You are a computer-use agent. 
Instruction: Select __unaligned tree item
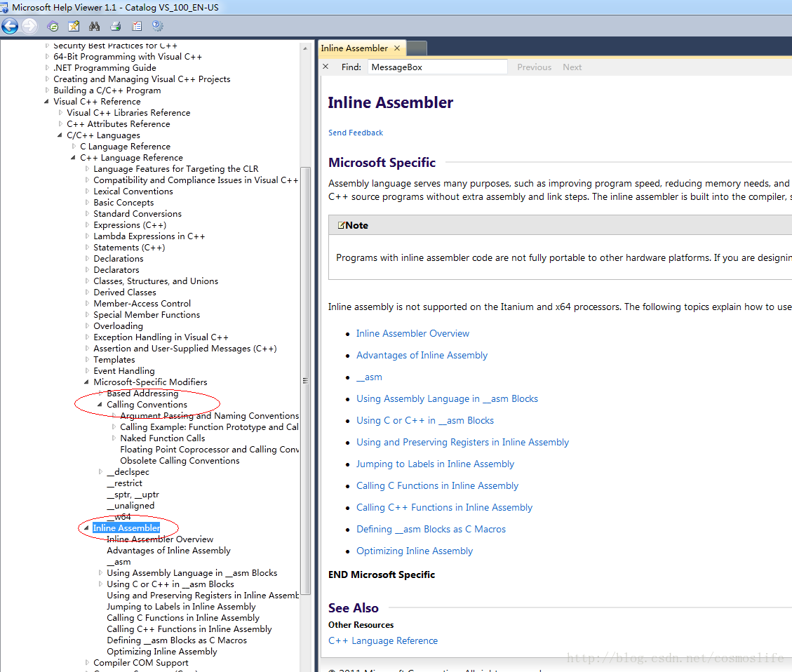coord(130,505)
